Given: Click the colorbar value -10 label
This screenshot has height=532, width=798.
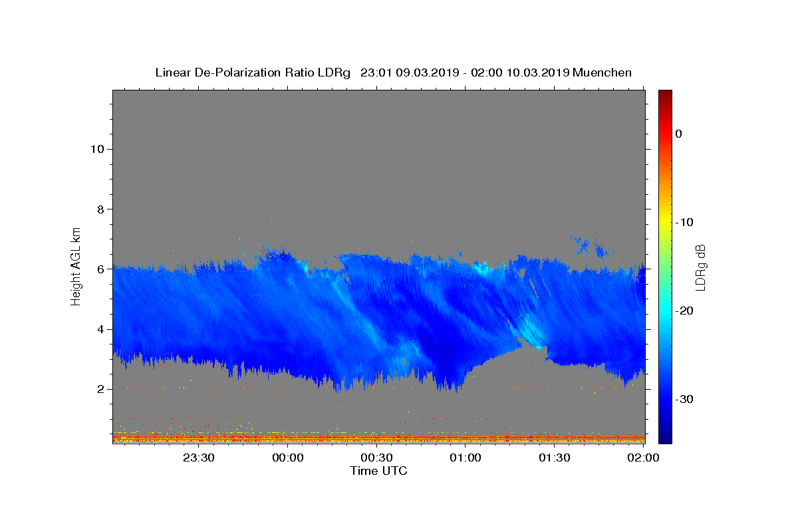Looking at the screenshot, I should (685, 222).
